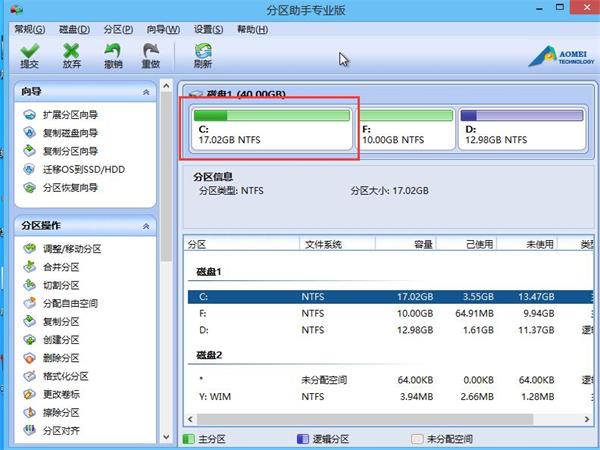
Task: Click the sidebar scrollbar down arrow
Action: [166, 437]
